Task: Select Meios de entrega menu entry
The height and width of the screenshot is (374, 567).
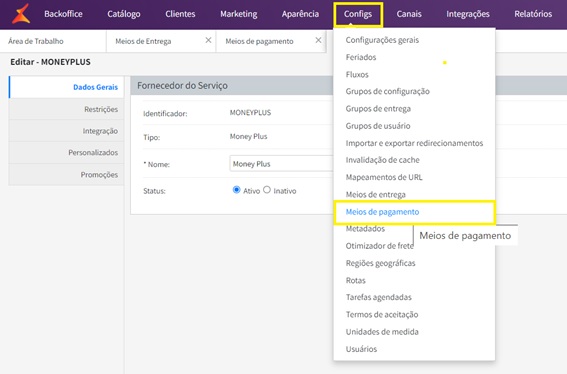Action: click(x=376, y=194)
